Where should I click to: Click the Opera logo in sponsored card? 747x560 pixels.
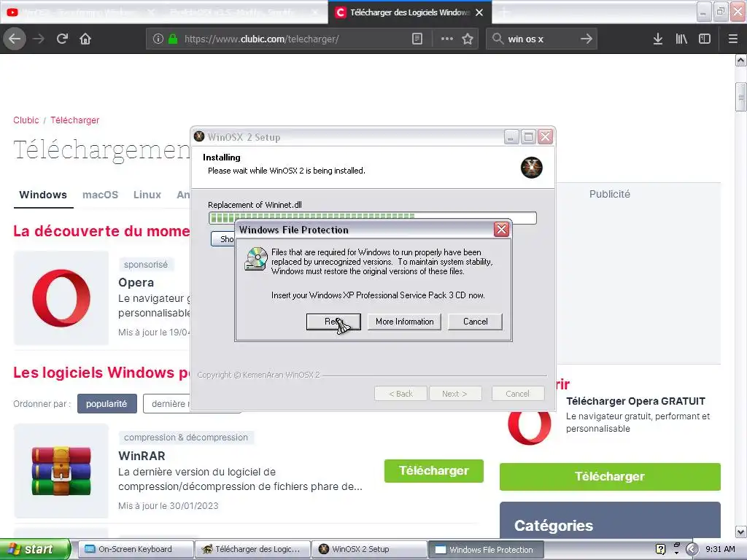tap(61, 298)
